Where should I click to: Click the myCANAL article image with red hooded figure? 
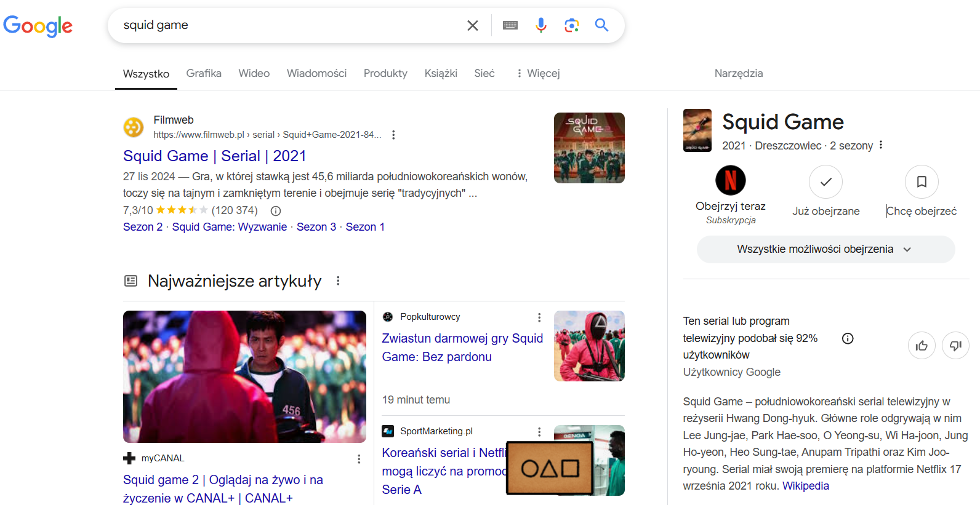click(244, 376)
